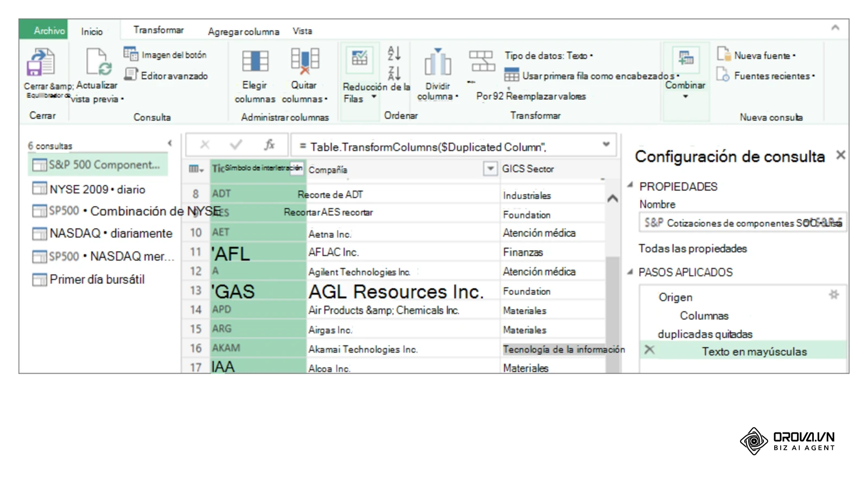The height and width of the screenshot is (477, 868).
Task: Click the up arrow of the grid scrollbar
Action: pos(612,198)
